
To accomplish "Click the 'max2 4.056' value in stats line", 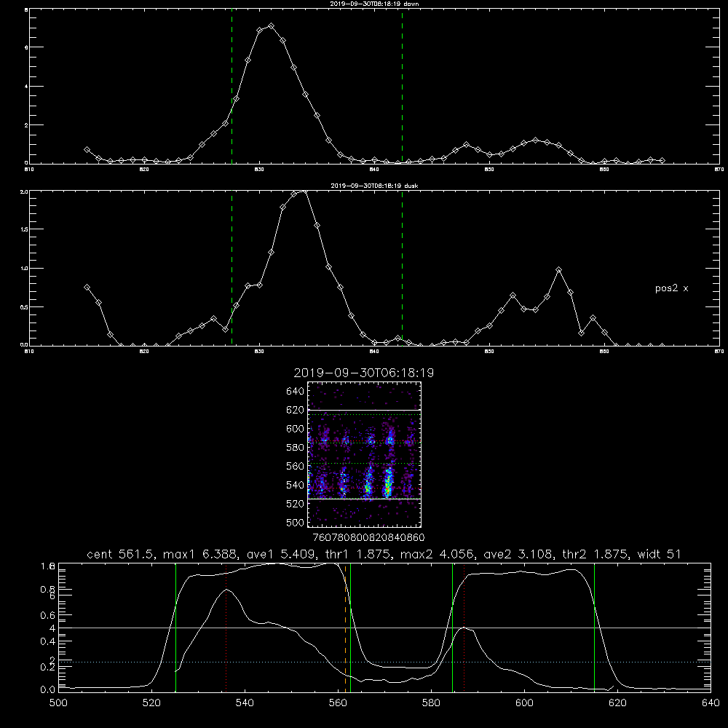I will coord(437,554).
